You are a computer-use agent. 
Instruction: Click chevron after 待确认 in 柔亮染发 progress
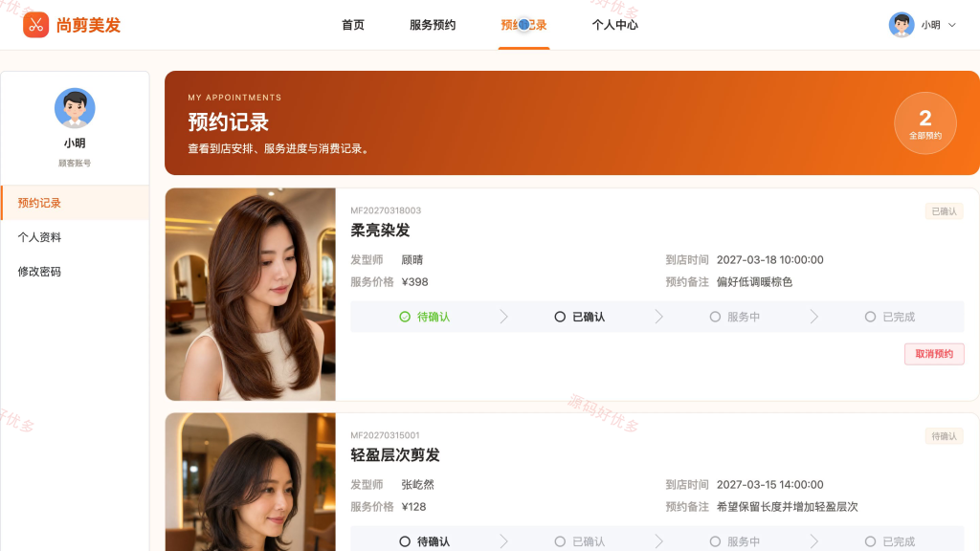click(x=503, y=317)
